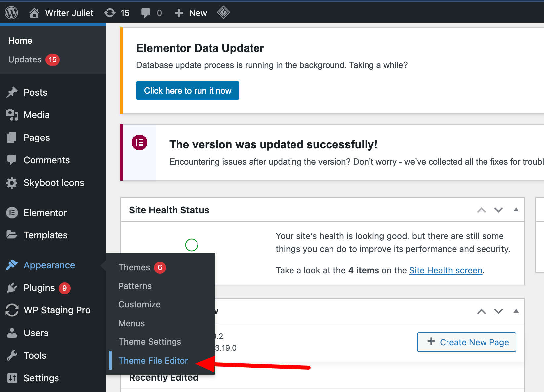Open Users menu label

pyautogui.click(x=36, y=333)
